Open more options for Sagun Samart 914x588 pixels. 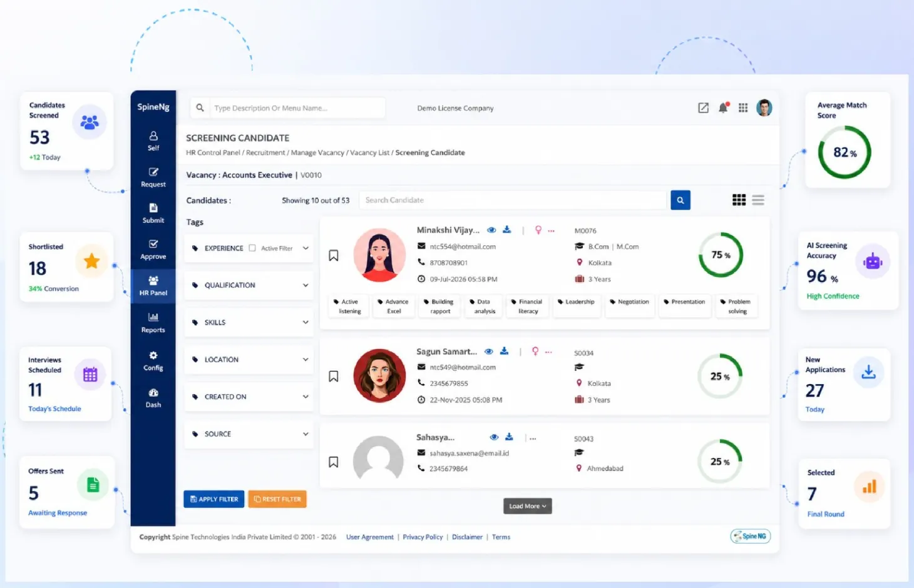548,352
